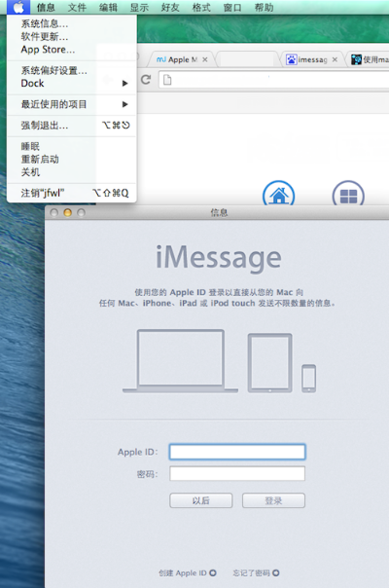The width and height of the screenshot is (389, 588).
Task: Click the browser reload icon
Action: [x=146, y=80]
